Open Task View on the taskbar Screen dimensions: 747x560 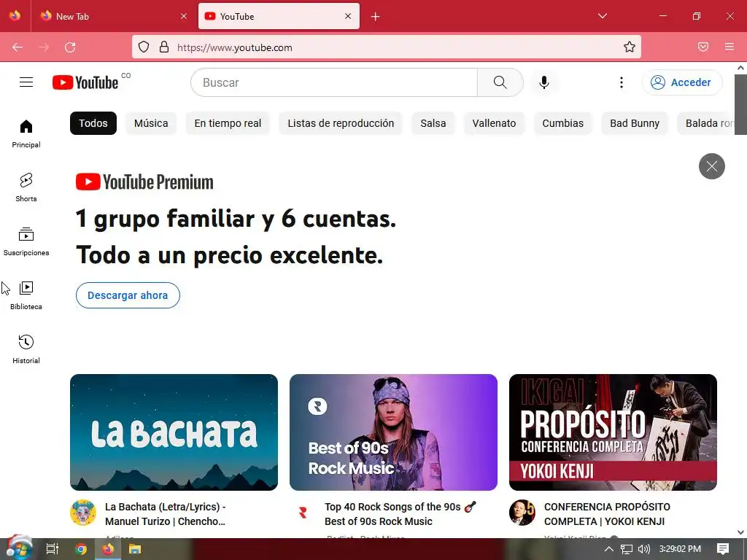[52, 549]
